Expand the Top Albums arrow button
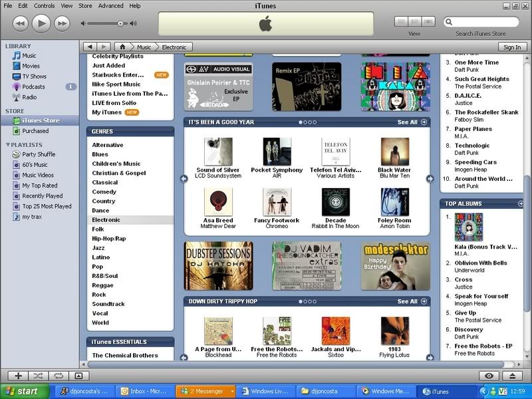 coord(521,203)
